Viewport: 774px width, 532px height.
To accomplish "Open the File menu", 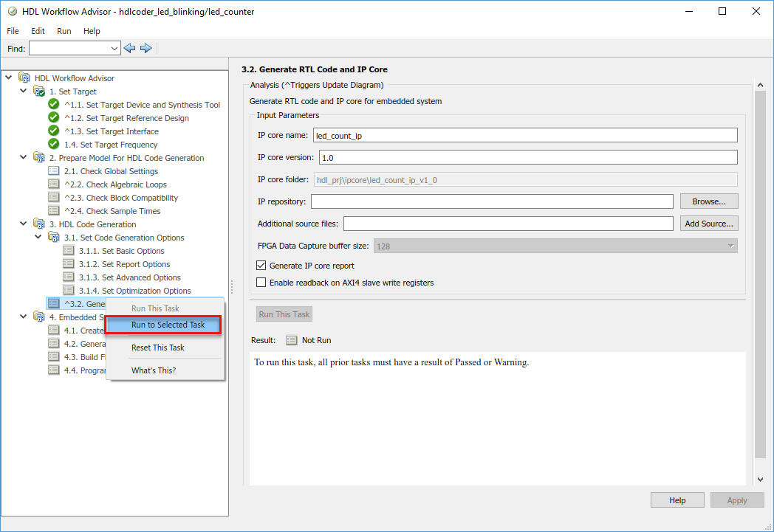I will coord(13,31).
